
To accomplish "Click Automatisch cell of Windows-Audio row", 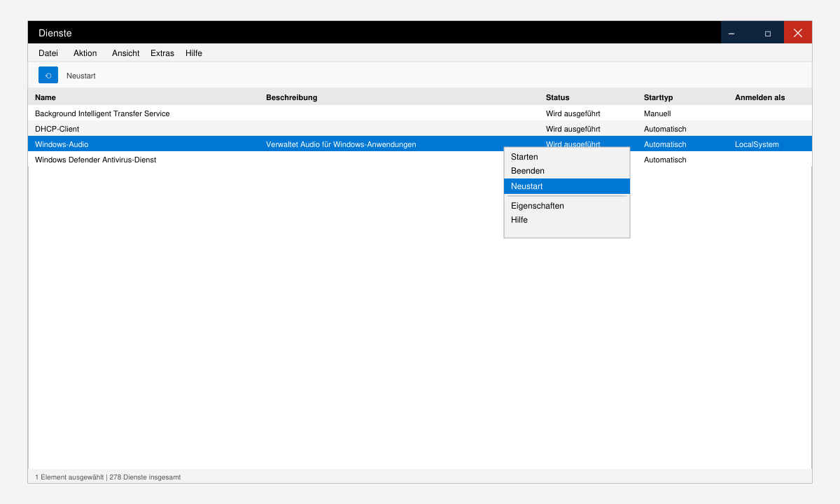I will click(665, 144).
